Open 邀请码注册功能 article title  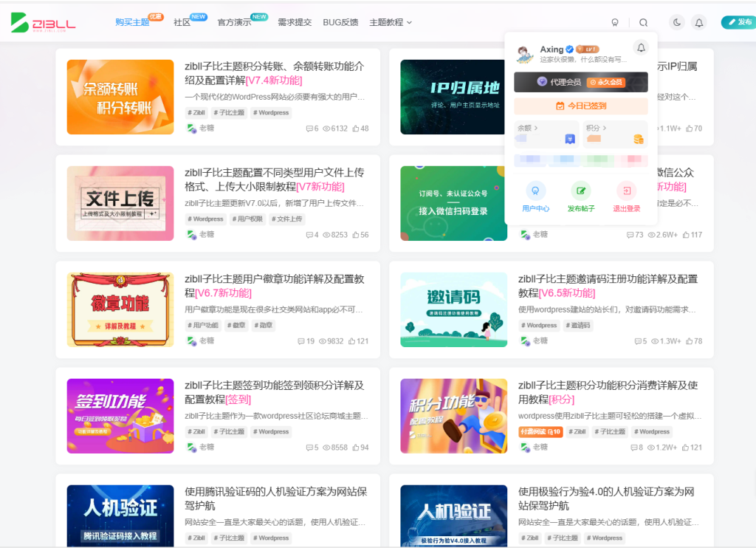(608, 286)
